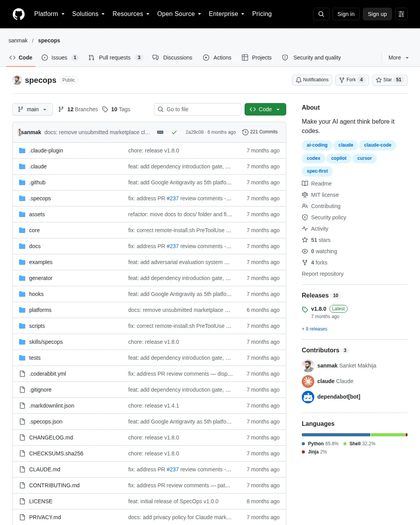Open sanmak contributor avatar
Viewport: 420px width, 525px height.
(x=308, y=366)
